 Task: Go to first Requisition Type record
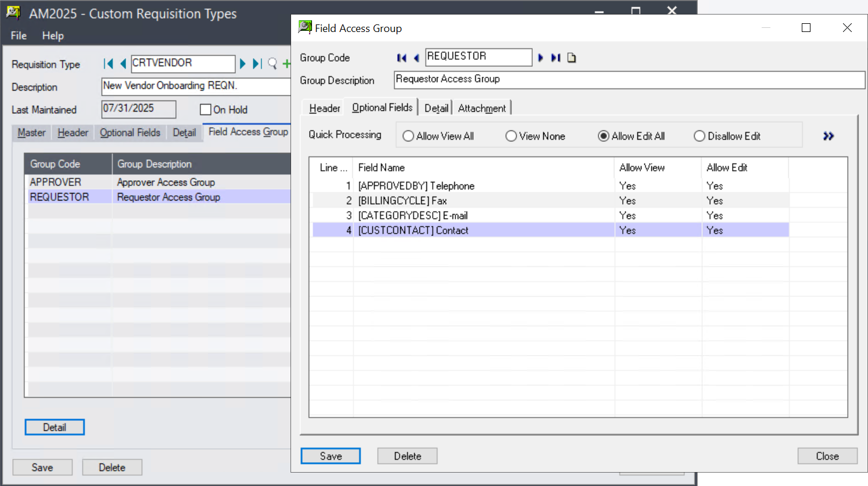[108, 64]
